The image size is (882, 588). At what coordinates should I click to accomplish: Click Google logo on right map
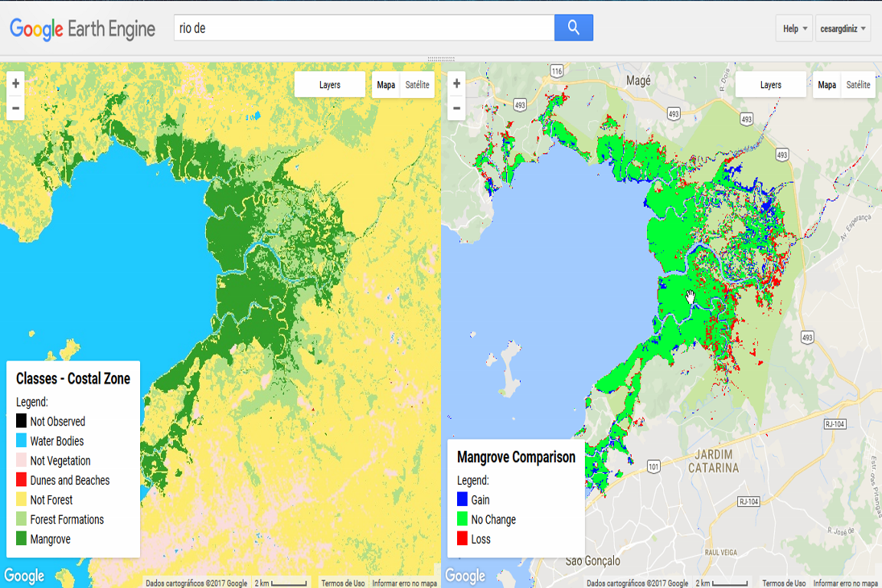(465, 576)
